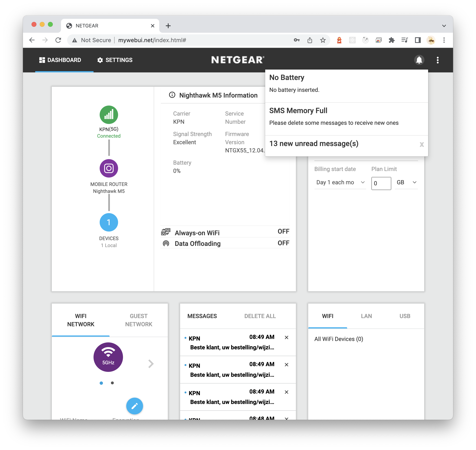
Task: Open the browser side panel icon
Action: (418, 40)
